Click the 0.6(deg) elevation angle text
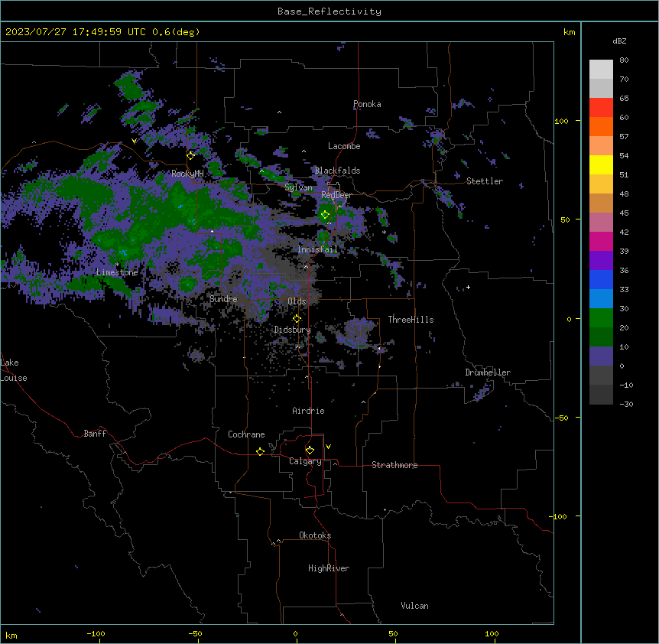 click(176, 32)
